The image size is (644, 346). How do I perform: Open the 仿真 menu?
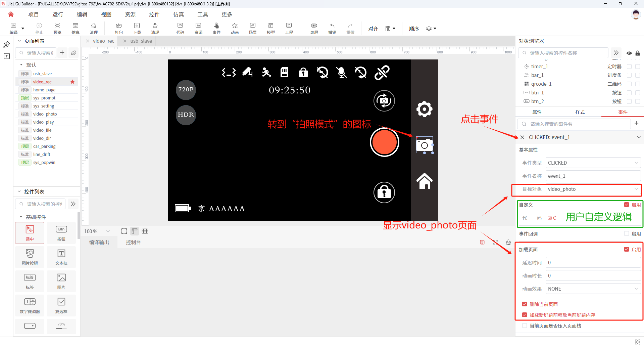pos(178,14)
